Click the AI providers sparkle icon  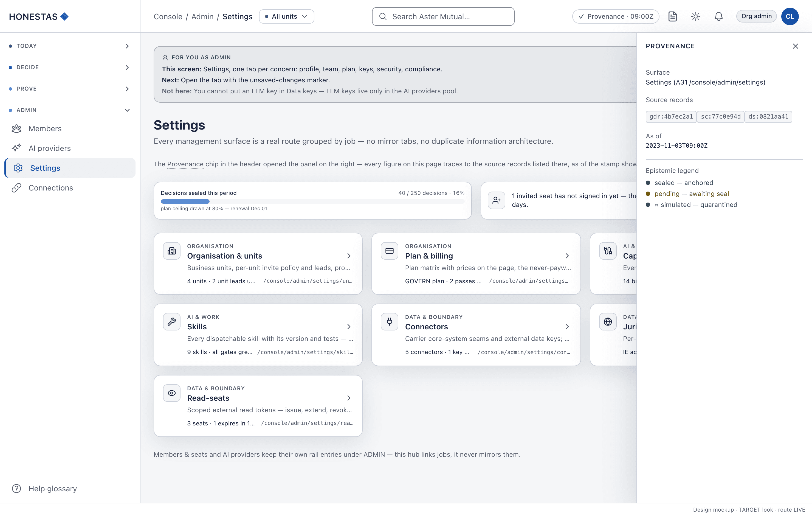[x=16, y=148]
